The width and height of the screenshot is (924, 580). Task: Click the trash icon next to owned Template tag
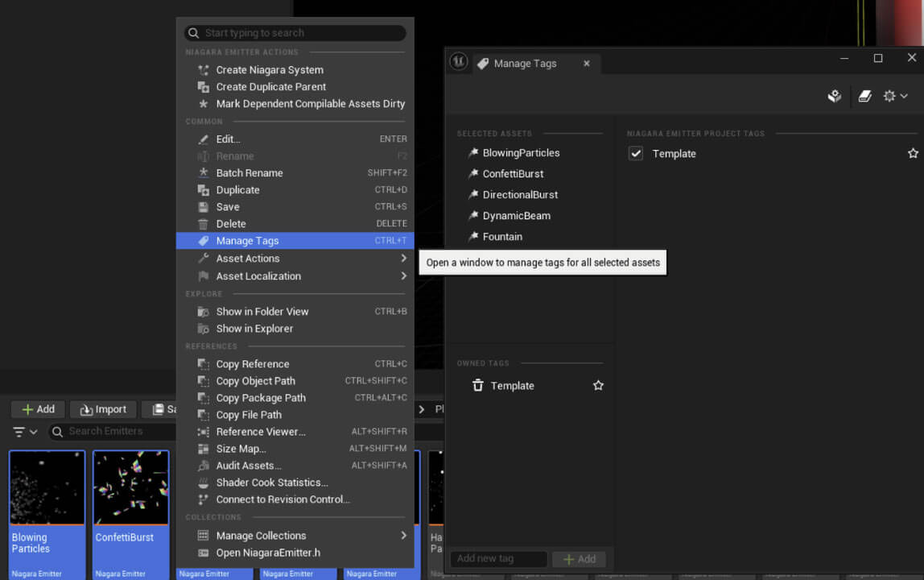tap(478, 385)
